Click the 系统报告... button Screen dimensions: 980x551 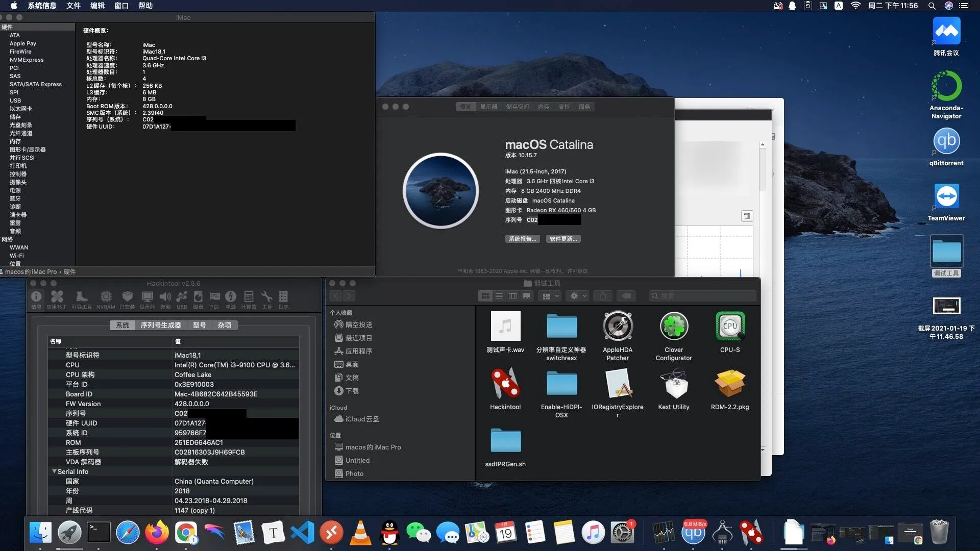tap(522, 239)
